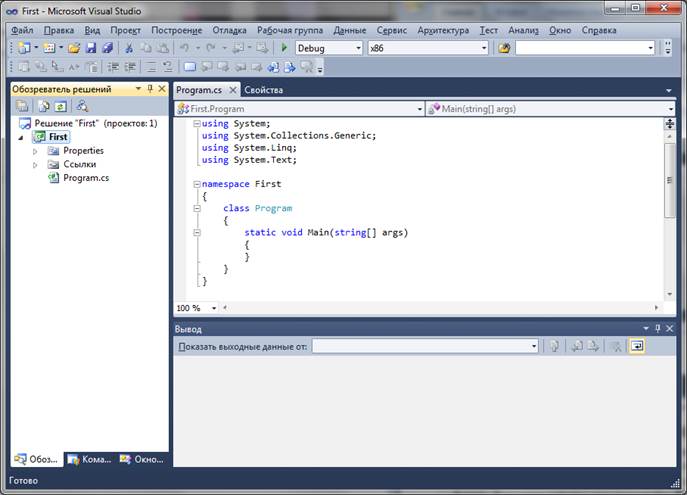Collapse the First project node
This screenshot has height=495, width=687.
click(x=21, y=138)
